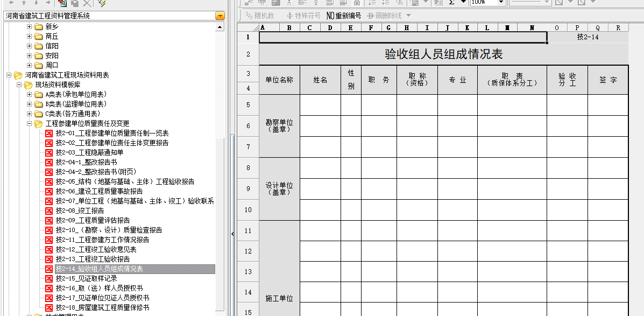This screenshot has height=316, width=644.
Task: Collapse the 工程参建单位质量责任及变更 folder
Action: click(x=30, y=123)
